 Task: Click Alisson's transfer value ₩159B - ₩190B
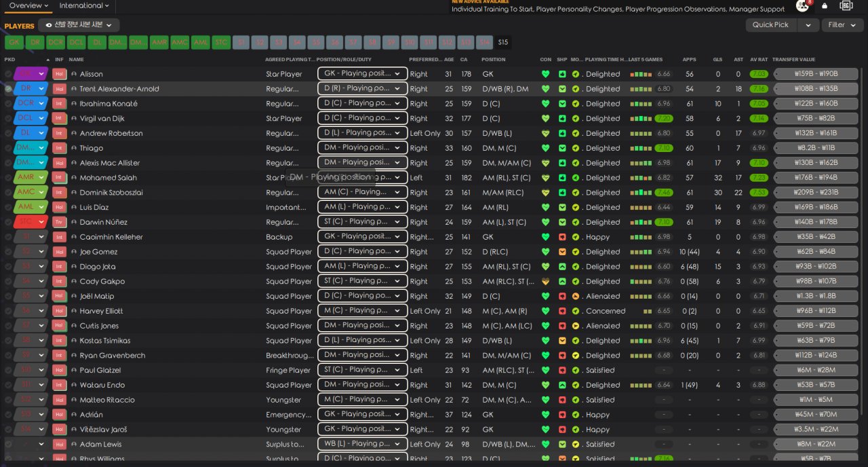[x=816, y=74]
